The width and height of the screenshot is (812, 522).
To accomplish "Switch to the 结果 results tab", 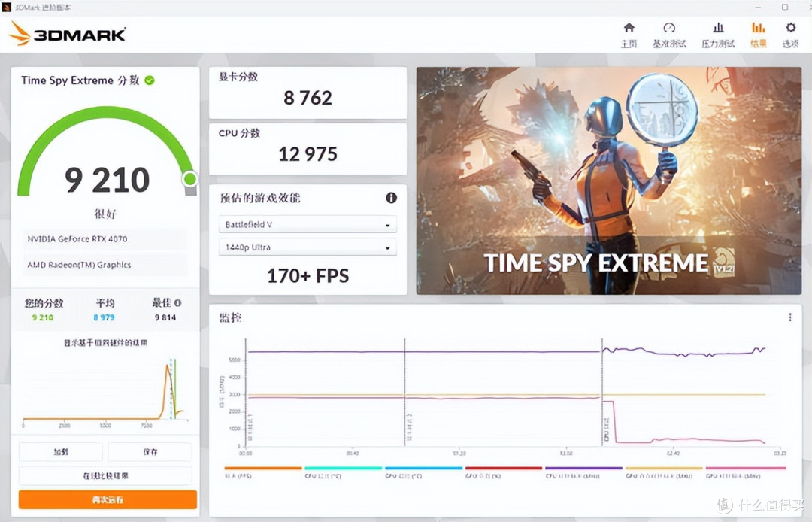I will [x=758, y=35].
